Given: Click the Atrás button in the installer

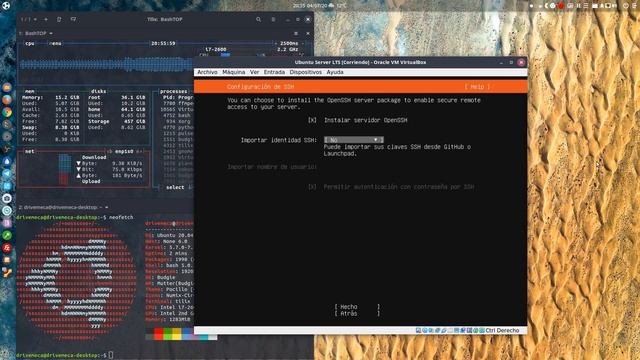Looking at the screenshot, I should tap(358, 313).
